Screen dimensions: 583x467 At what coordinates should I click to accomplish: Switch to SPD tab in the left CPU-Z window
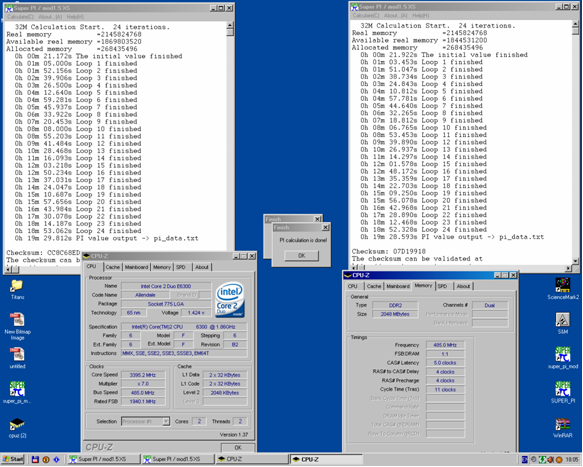tap(181, 267)
